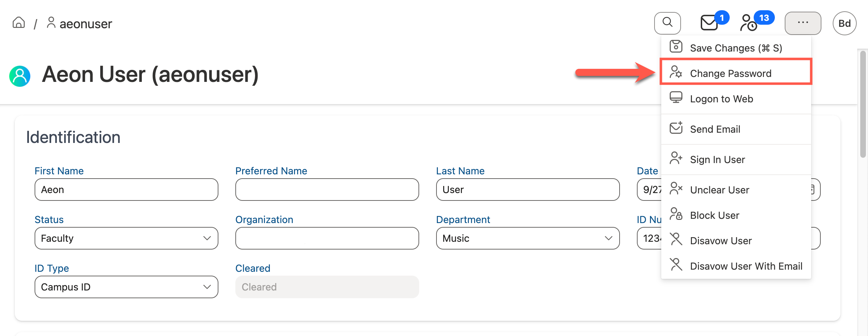868x336 pixels.
Task: Open the search magnifier button
Action: (x=667, y=23)
